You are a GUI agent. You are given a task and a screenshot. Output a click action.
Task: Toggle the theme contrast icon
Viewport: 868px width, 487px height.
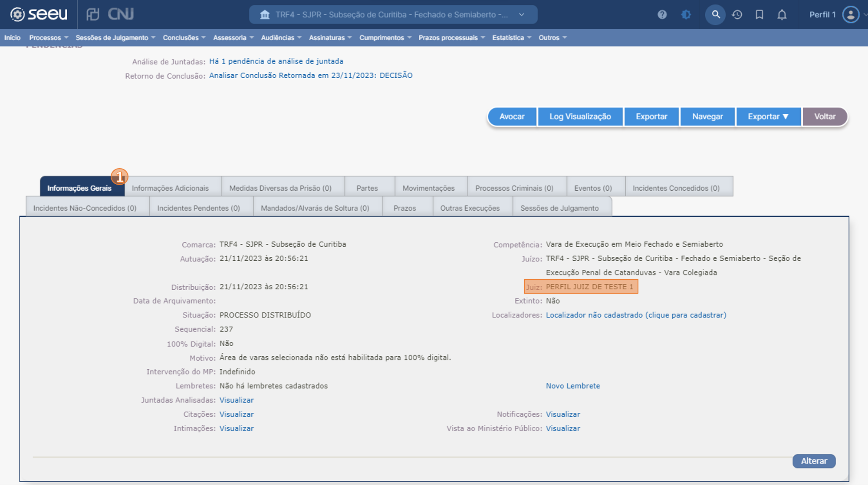(x=686, y=15)
